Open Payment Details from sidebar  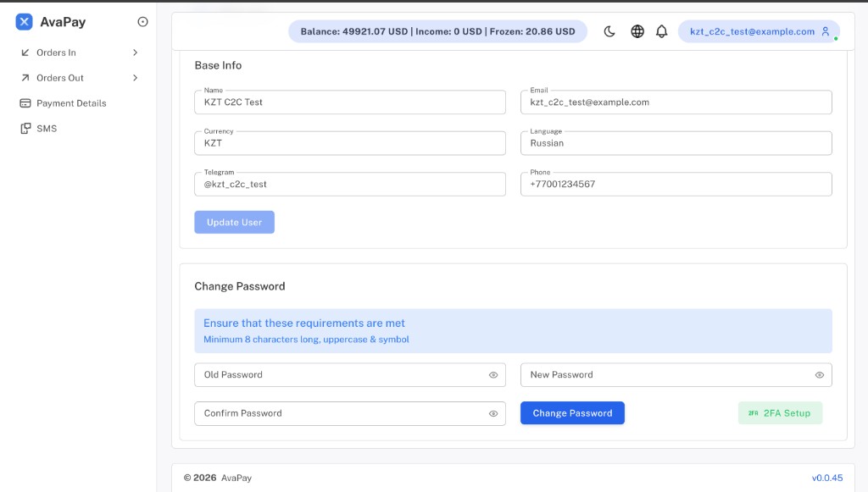pyautogui.click(x=71, y=103)
